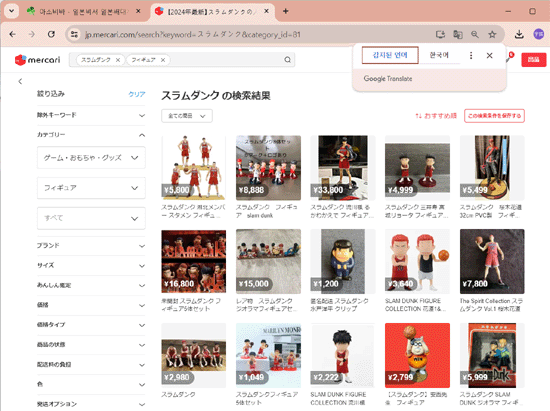The width and height of the screenshot is (550, 411).
Task: Open the Chrome profile avatar
Action: 538,34
